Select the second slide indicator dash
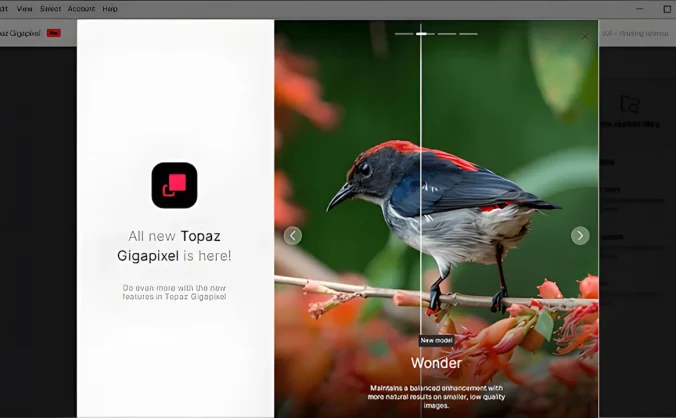This screenshot has width=676, height=418. (x=424, y=34)
